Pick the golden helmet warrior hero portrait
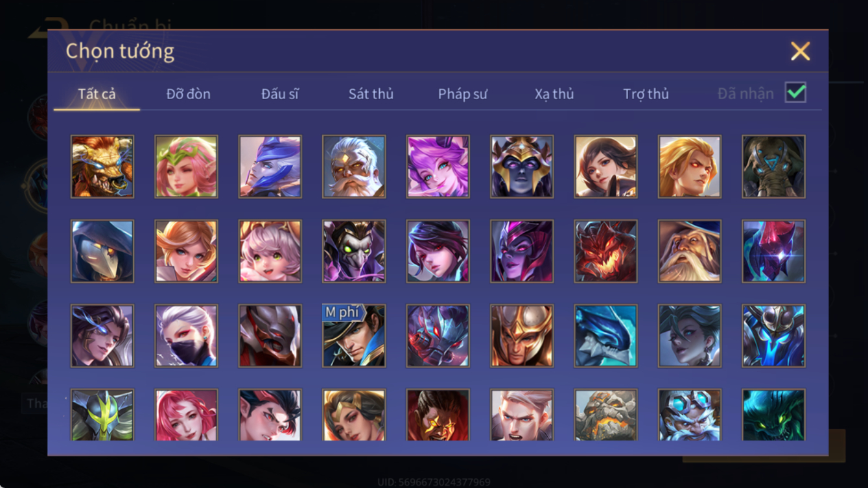 pyautogui.click(x=522, y=336)
